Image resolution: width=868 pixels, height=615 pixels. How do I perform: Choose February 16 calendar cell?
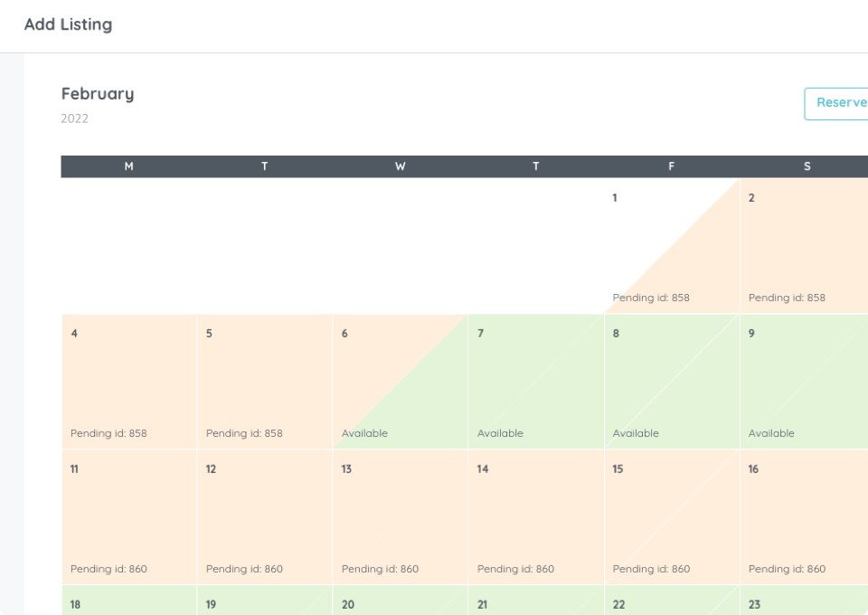click(804, 517)
